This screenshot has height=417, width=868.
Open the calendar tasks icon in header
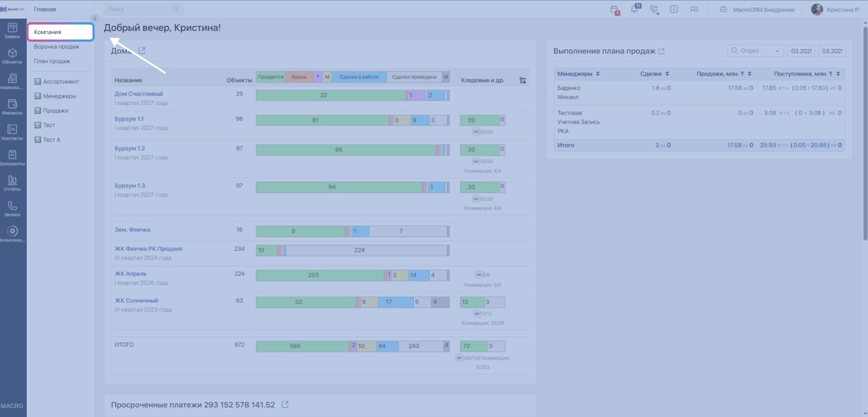click(614, 10)
